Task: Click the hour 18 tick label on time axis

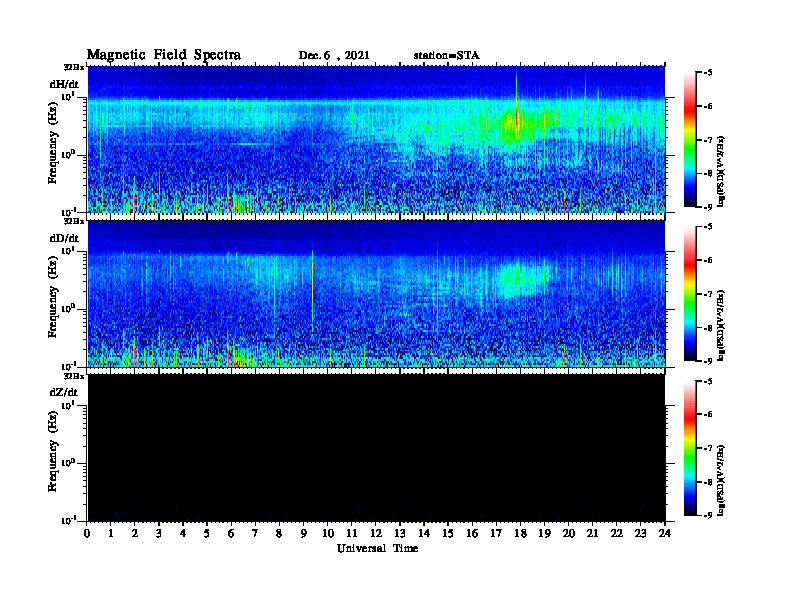Action: point(520,533)
